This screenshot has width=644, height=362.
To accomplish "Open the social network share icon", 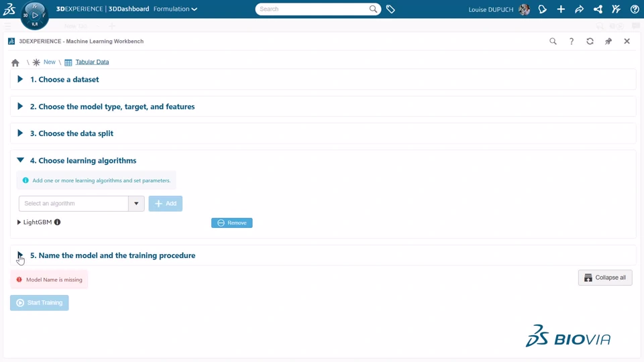I will point(598,9).
